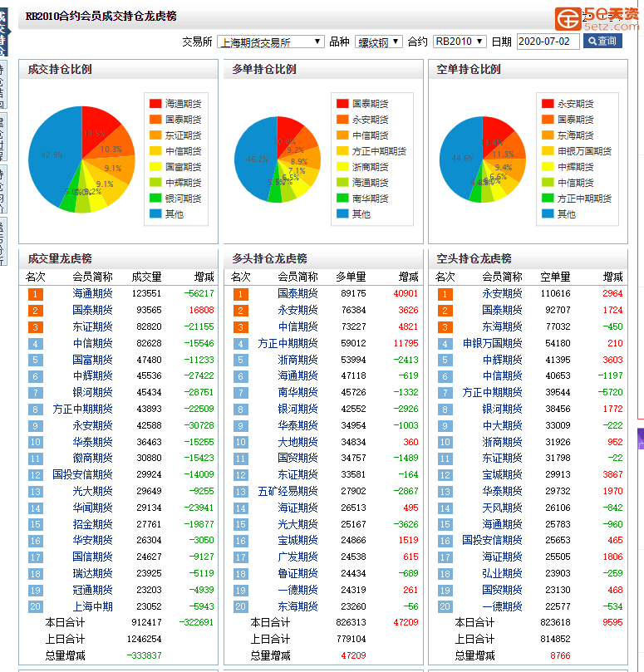Open 东证期货 link in 成交量龙虎榜 rank 3
The image size is (644, 672).
(x=92, y=327)
